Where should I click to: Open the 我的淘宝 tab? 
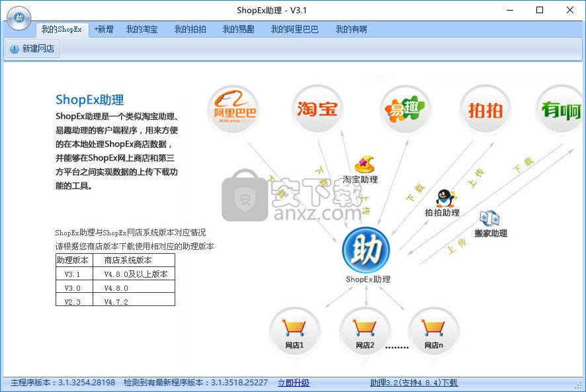[142, 29]
